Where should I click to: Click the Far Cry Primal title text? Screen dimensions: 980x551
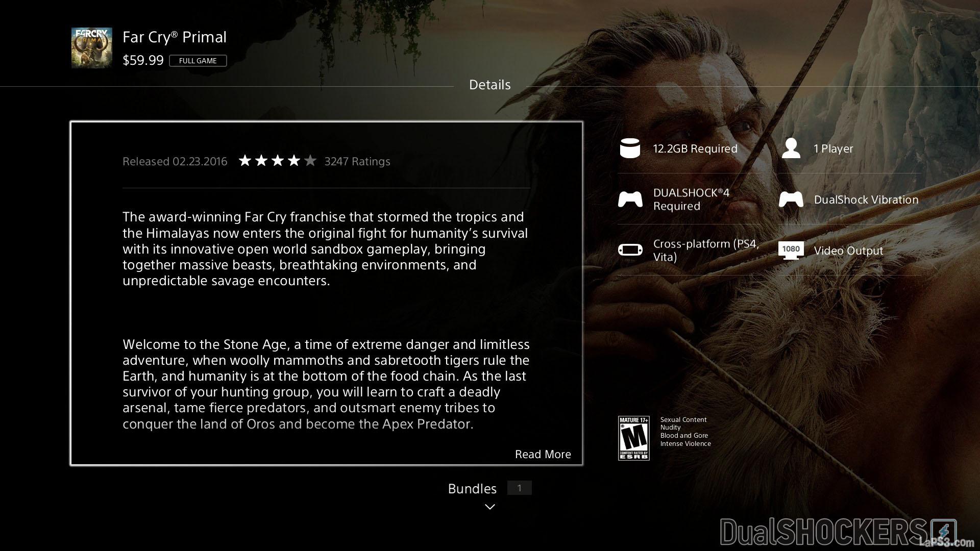click(175, 37)
